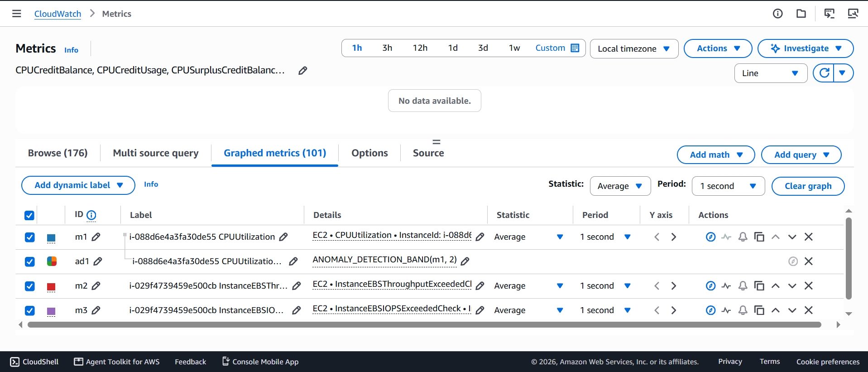Open the global Statistic Average dropdown
Image resolution: width=868 pixels, height=372 pixels.
pyautogui.click(x=620, y=186)
